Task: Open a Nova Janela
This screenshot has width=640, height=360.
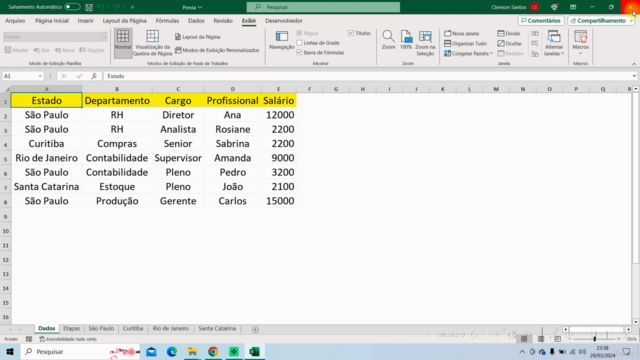Action: [462, 33]
